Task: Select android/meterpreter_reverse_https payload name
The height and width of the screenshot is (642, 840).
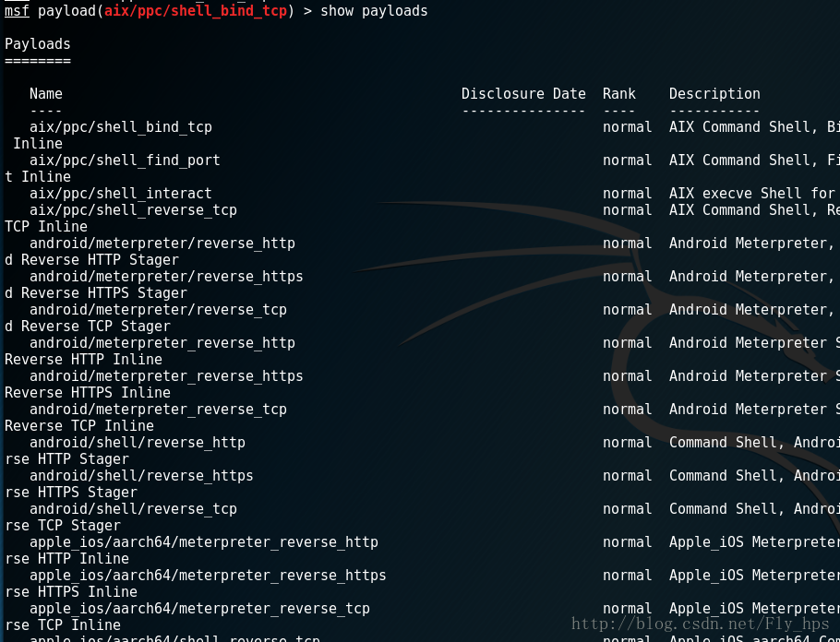Action: [x=166, y=375]
